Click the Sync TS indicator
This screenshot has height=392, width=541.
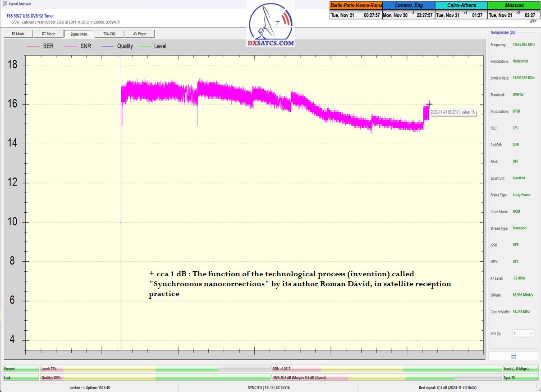coord(522,377)
